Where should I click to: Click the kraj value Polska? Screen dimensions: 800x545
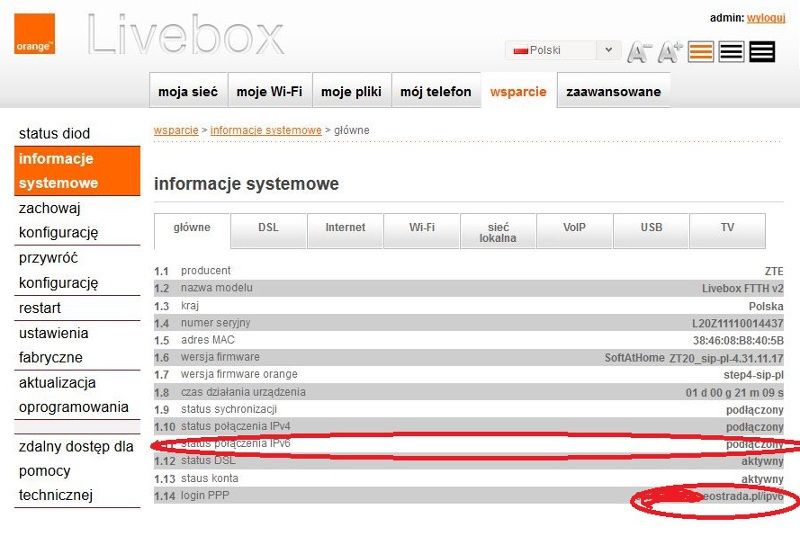click(766, 306)
